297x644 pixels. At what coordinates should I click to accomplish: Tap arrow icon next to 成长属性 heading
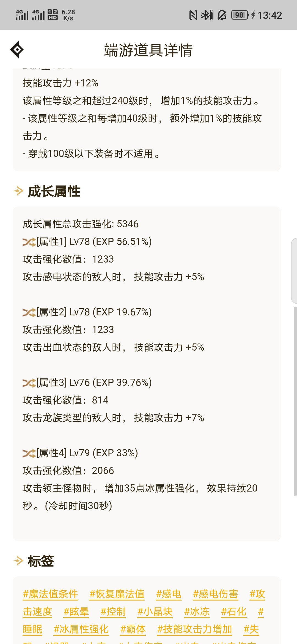(18, 191)
